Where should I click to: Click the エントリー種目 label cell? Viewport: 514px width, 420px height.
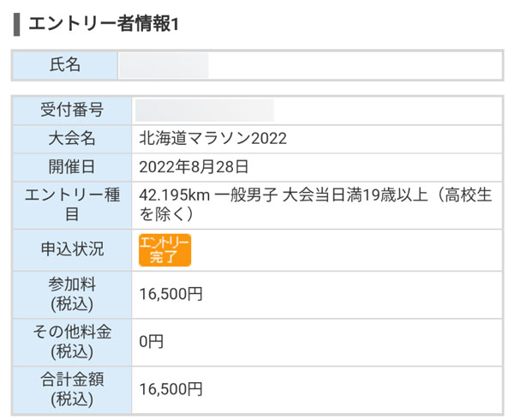pyautogui.click(x=72, y=205)
